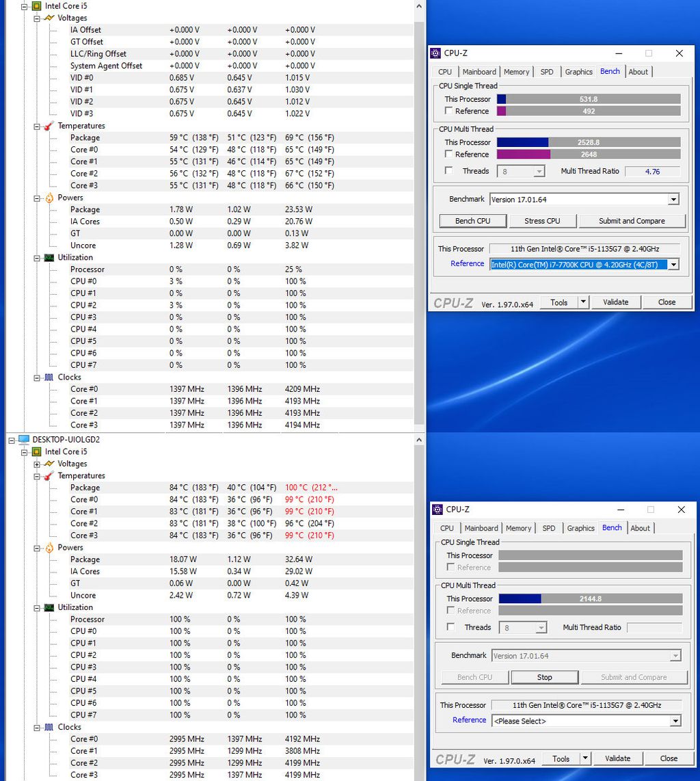Click the Multi Thread Ratio 4.76 field
The width and height of the screenshot is (700, 781).
point(652,172)
